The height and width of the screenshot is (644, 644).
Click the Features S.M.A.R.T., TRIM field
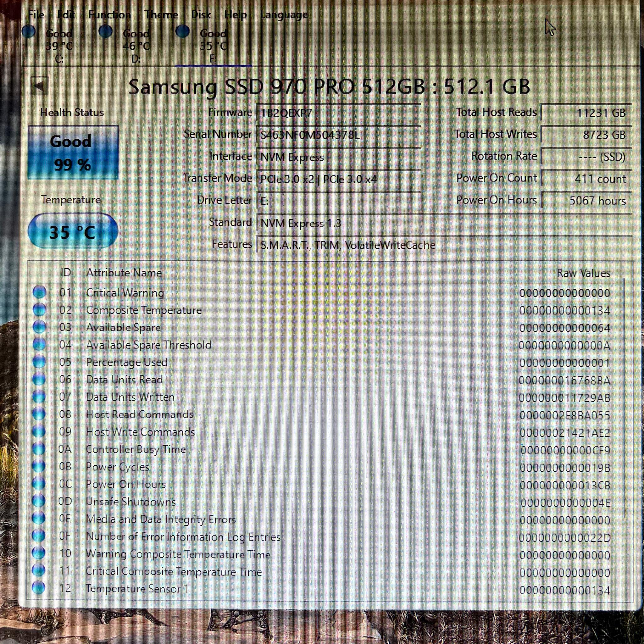tap(444, 245)
